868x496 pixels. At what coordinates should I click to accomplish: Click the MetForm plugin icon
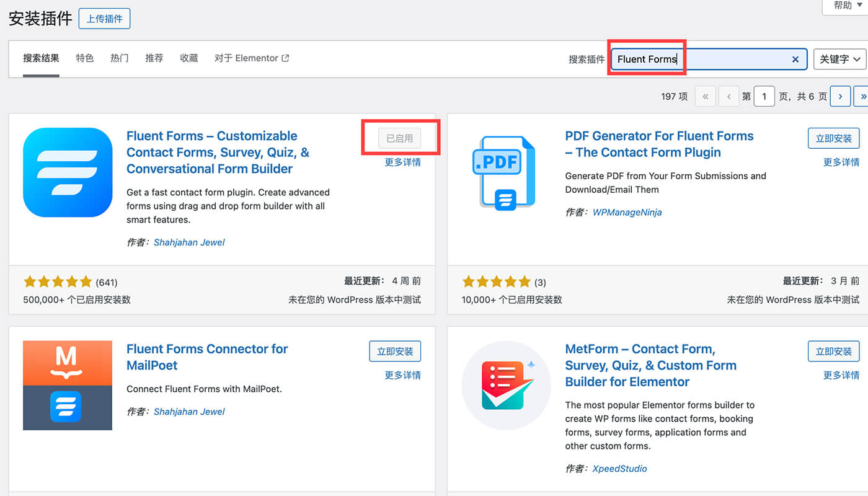tap(507, 385)
